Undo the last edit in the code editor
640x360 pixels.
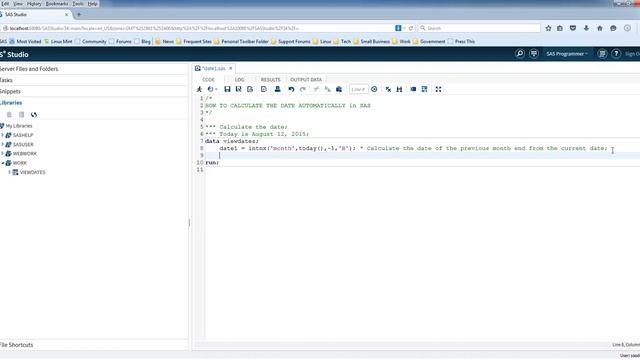tap(291, 89)
